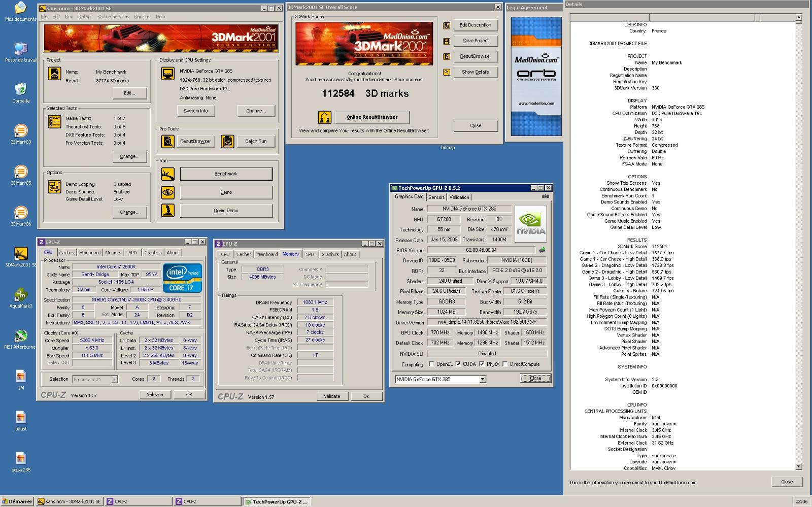Click the 112584 3D marks score text
This screenshot has width=812, height=507.
(365, 94)
